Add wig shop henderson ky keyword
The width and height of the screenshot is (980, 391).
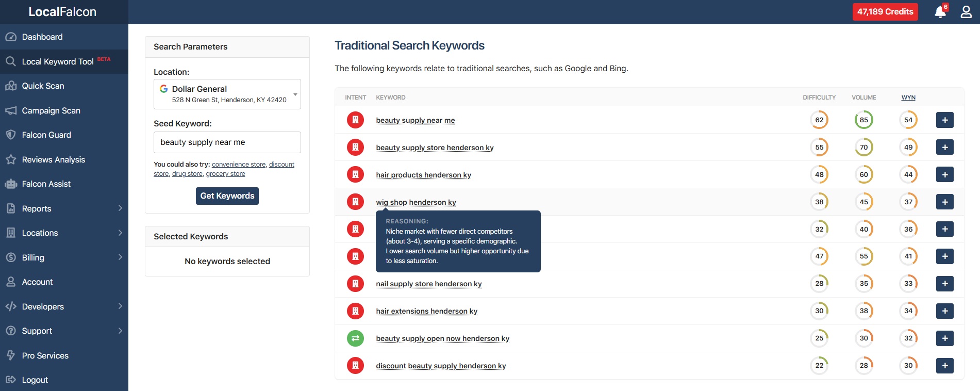coord(944,202)
